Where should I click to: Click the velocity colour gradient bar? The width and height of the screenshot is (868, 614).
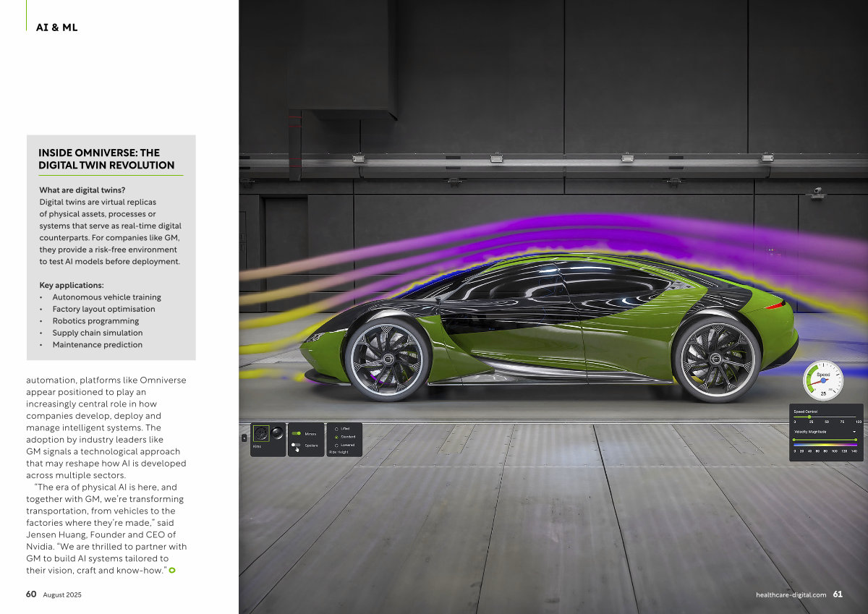click(825, 445)
